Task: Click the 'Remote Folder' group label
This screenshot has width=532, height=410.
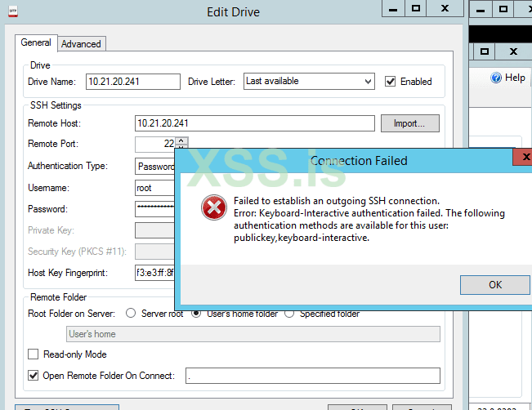Action: [58, 297]
